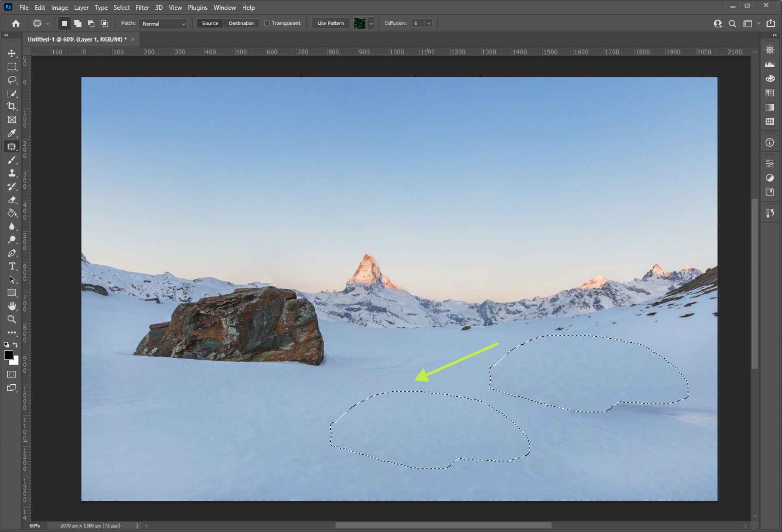Select the Lasso tool
Image resolution: width=782 pixels, height=532 pixels.
point(12,80)
